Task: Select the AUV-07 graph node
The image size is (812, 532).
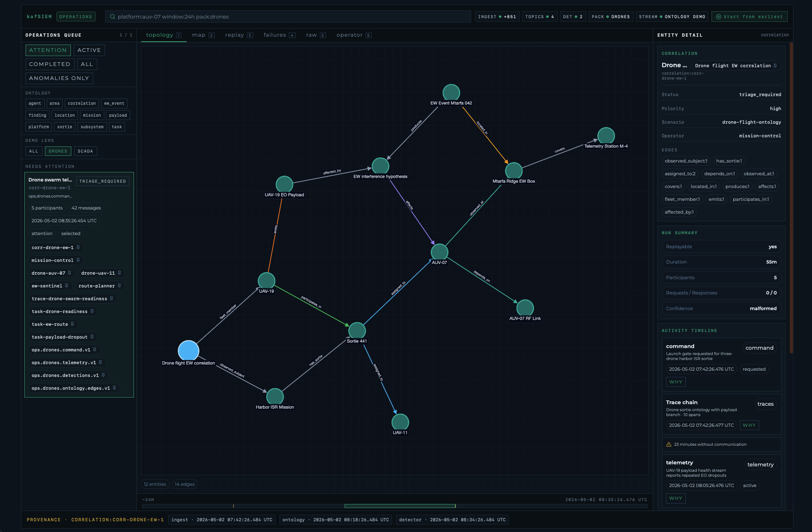Action: 439,252
